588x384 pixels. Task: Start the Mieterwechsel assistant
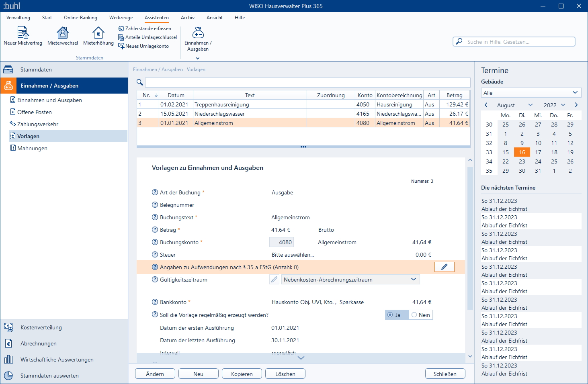pos(63,36)
